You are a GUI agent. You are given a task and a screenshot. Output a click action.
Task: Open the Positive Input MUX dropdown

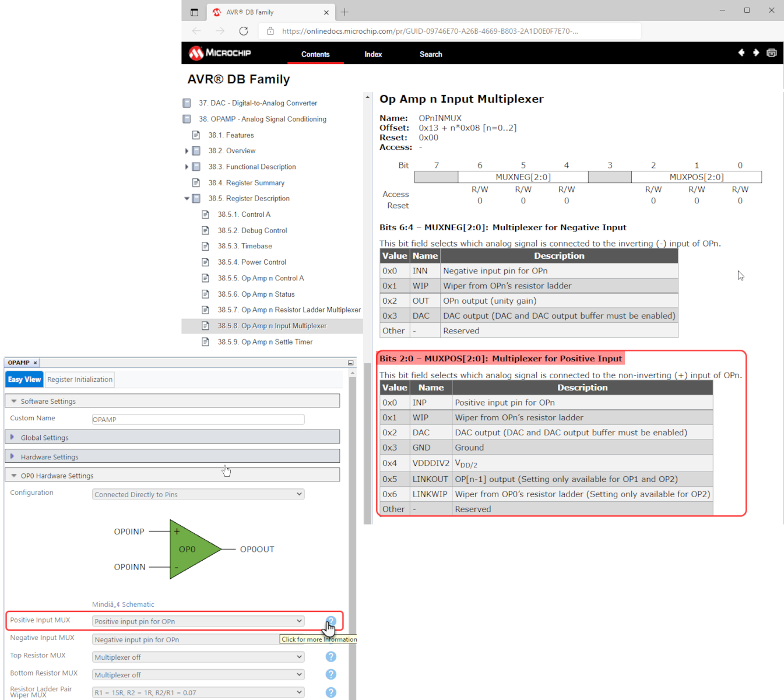tap(198, 621)
